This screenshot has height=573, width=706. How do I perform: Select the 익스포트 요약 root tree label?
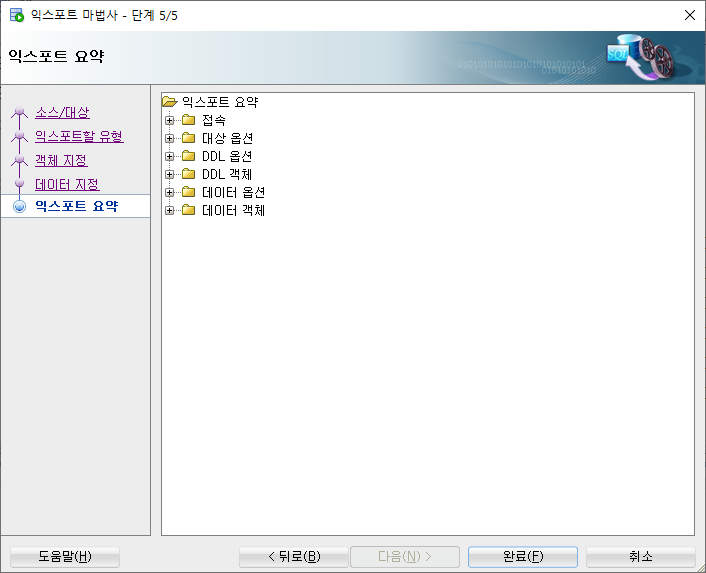click(220, 102)
